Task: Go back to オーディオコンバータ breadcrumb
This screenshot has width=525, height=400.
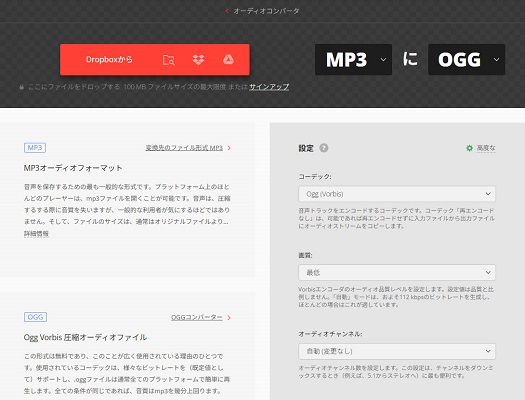Action: (x=266, y=11)
